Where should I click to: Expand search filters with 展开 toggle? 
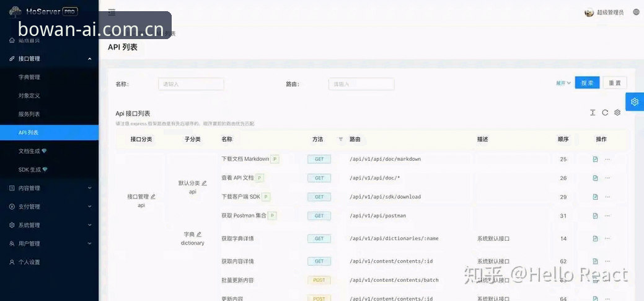pyautogui.click(x=563, y=83)
